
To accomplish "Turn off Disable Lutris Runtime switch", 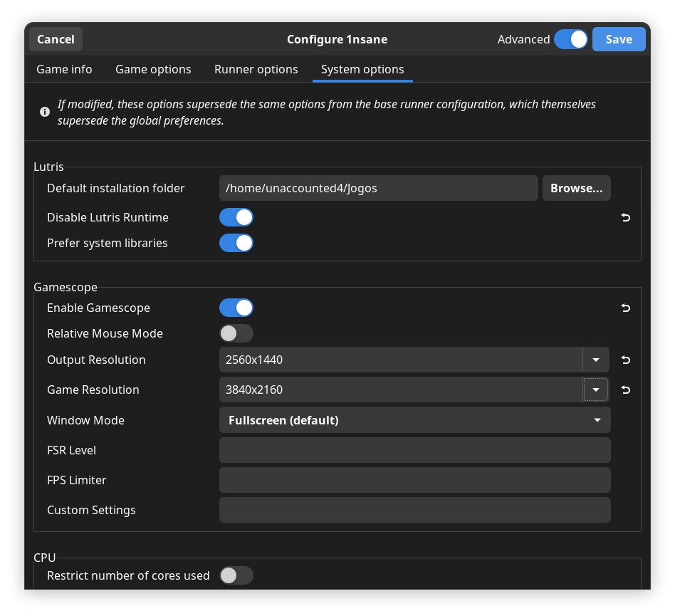I will pyautogui.click(x=236, y=217).
